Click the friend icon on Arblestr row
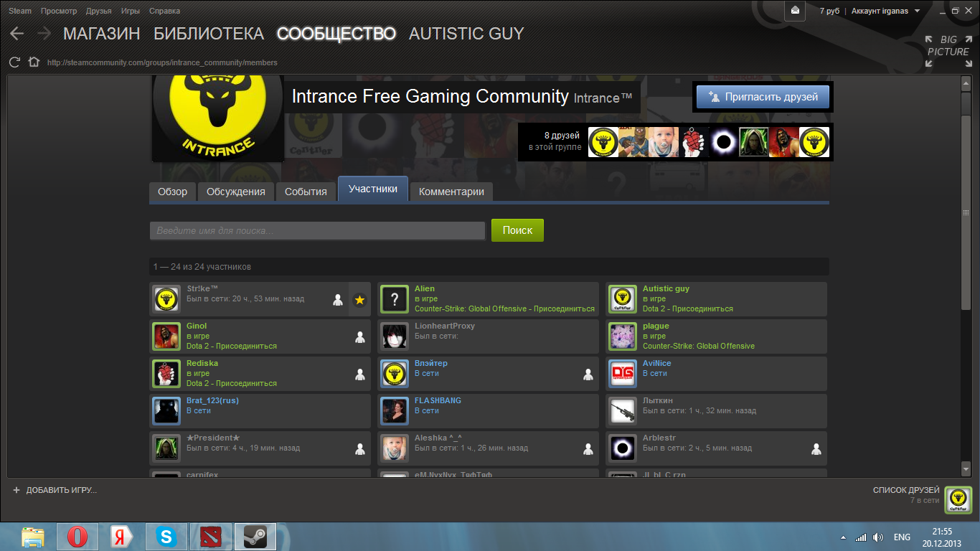Viewport: 980px width, 551px height. click(x=816, y=449)
